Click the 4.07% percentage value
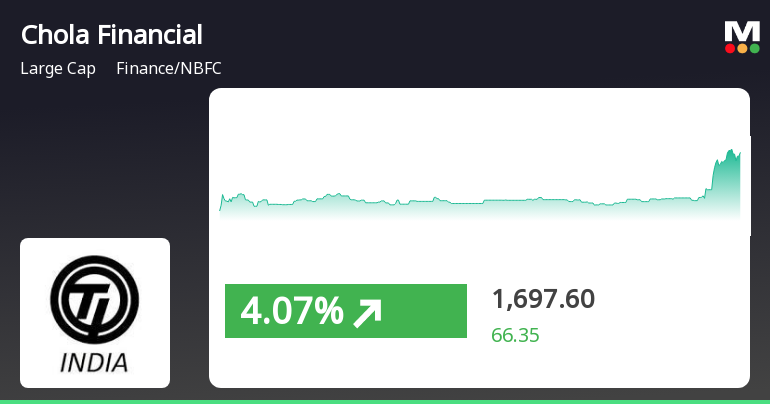 coord(291,313)
